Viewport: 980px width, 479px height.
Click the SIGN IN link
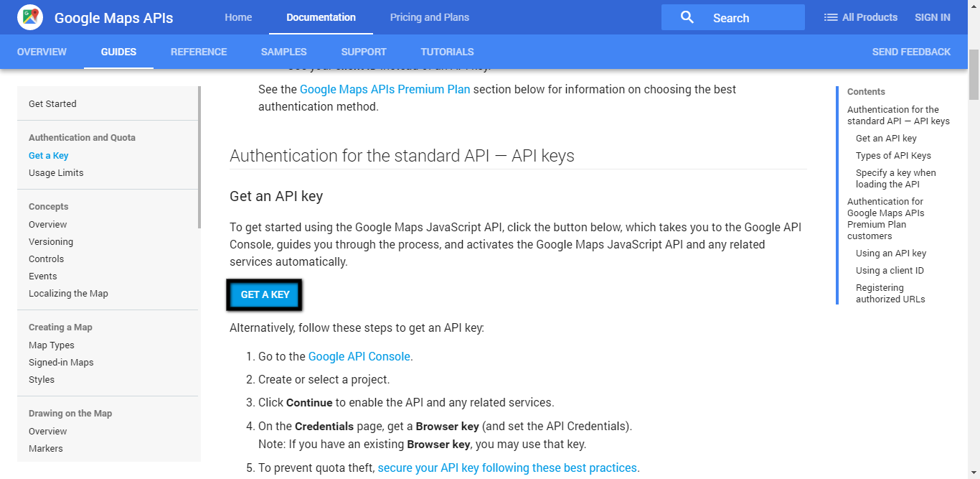(933, 17)
